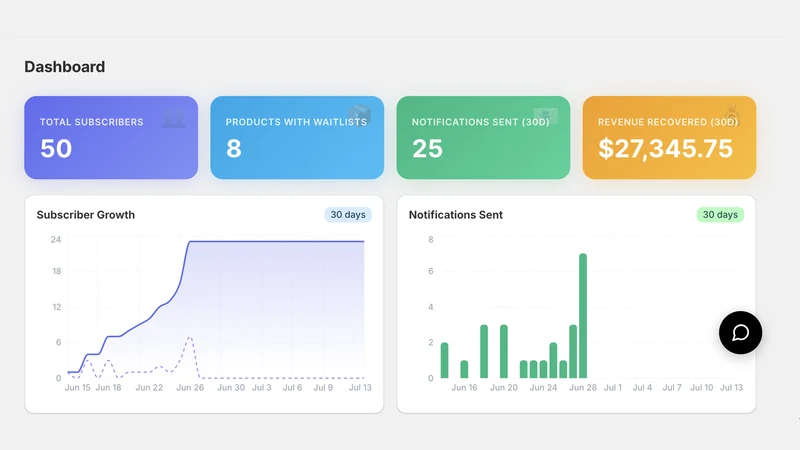Click the Jul 10 label on Notifications Sent axis
This screenshot has height=450, width=800.
(x=702, y=388)
